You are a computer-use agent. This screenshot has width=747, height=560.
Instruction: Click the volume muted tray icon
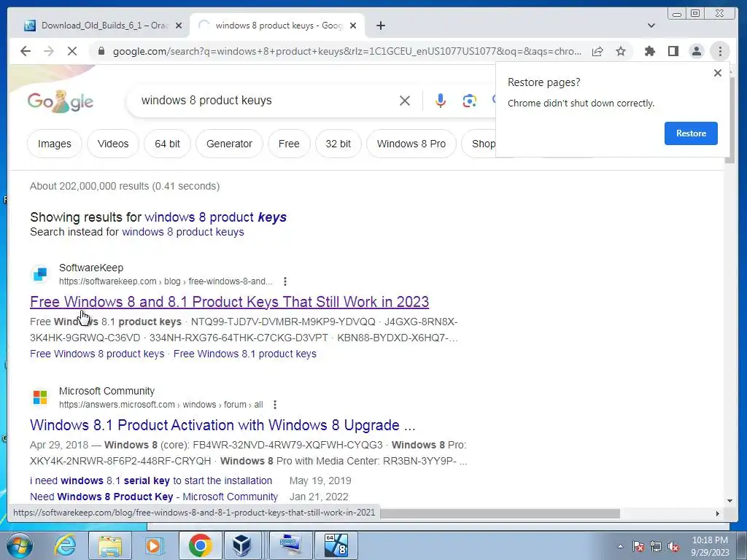point(673,547)
